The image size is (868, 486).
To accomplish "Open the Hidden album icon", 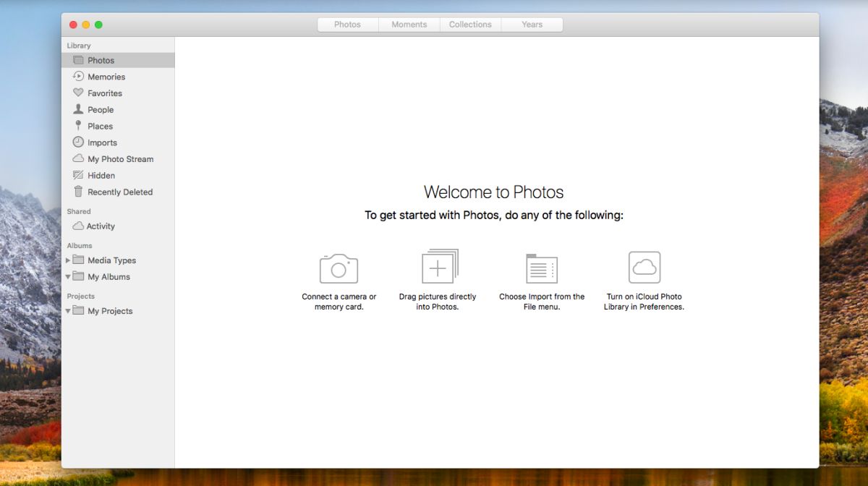I will click(x=78, y=176).
